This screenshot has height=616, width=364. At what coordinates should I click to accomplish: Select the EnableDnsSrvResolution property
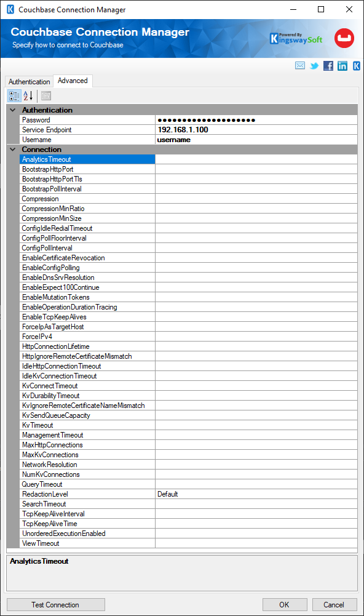tap(87, 278)
